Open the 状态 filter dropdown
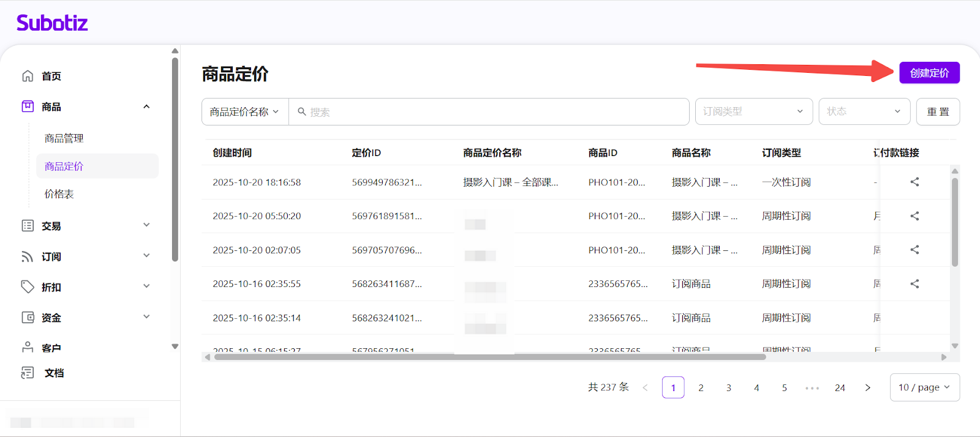980x437 pixels. 864,111
